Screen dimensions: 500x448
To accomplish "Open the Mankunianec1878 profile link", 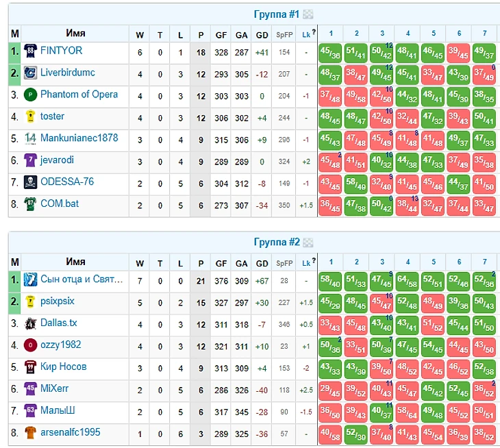I will tap(79, 138).
